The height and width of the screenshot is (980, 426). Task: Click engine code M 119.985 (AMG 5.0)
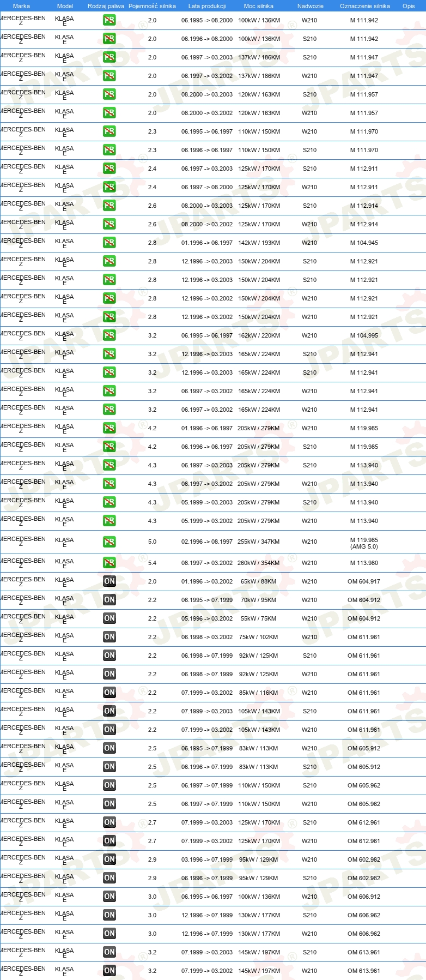click(364, 543)
